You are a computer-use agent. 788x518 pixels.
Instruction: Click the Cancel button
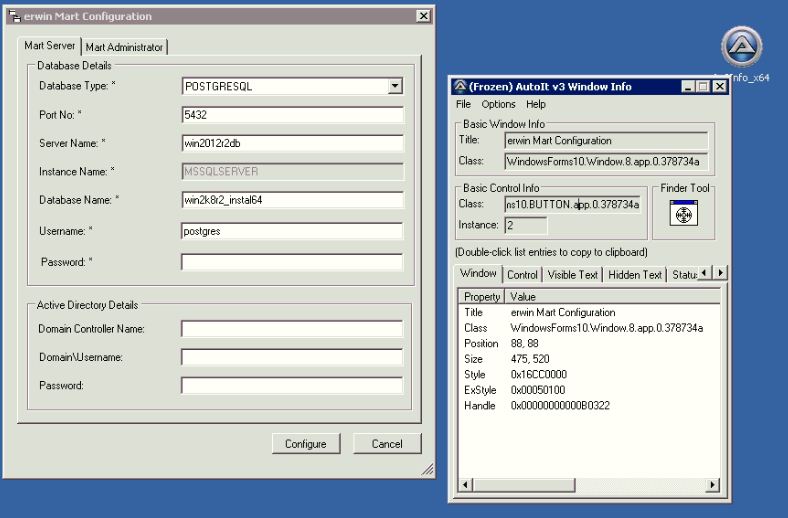(387, 444)
